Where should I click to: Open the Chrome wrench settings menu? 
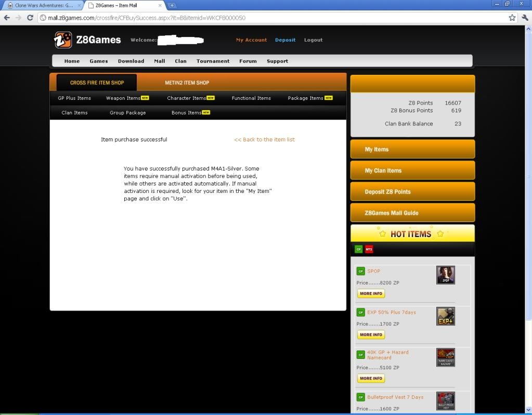click(524, 18)
